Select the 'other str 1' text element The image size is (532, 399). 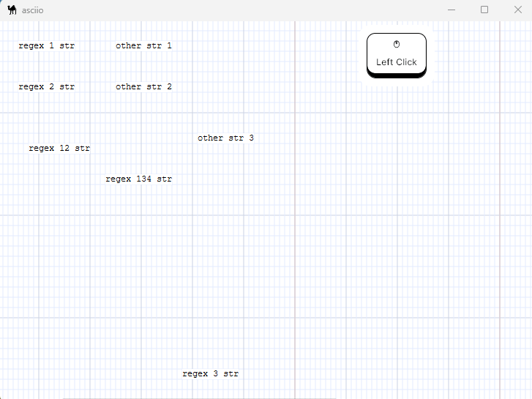143,46
